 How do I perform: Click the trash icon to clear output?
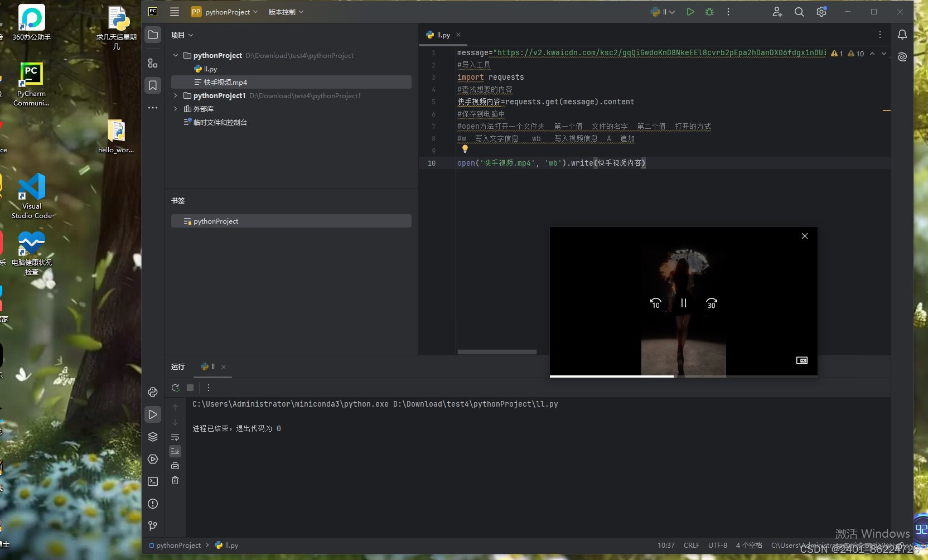(x=175, y=480)
